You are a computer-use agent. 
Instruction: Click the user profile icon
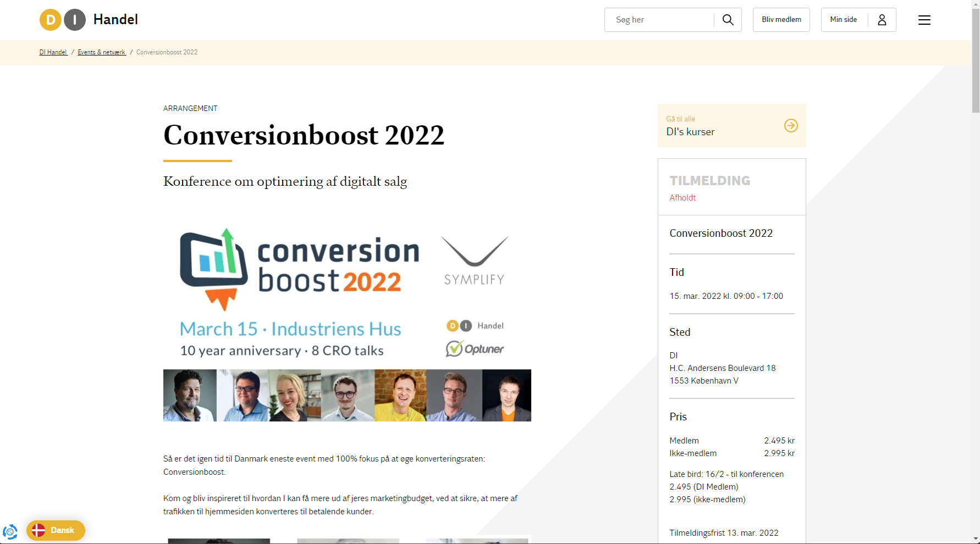[882, 20]
